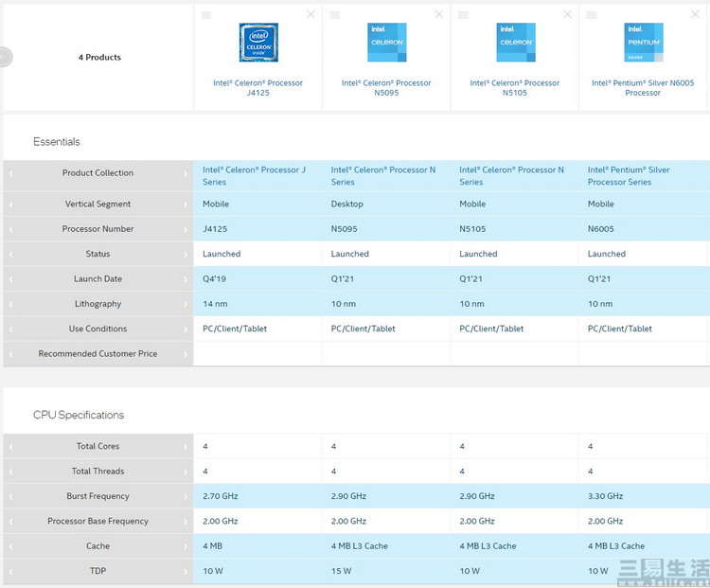Select the Desktop vertical segment value
The image size is (710, 588).
pos(346,204)
